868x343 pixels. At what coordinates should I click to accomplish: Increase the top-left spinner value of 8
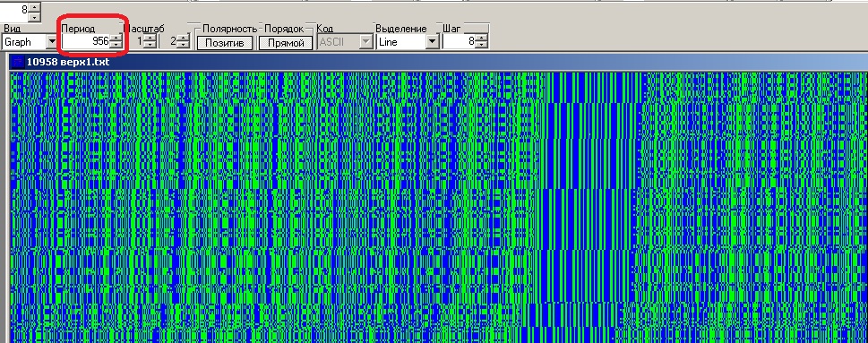pyautogui.click(x=34, y=6)
